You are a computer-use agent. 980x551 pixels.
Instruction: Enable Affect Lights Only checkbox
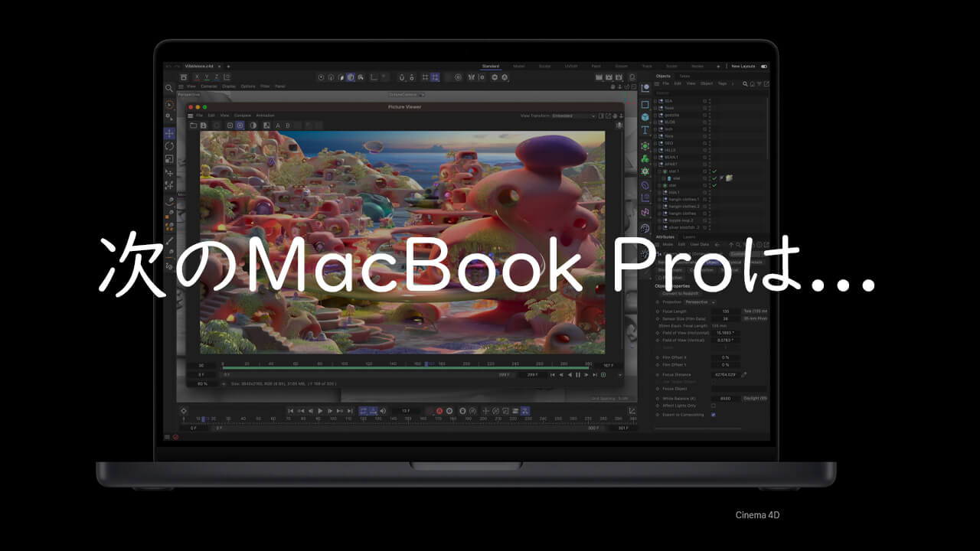click(714, 406)
